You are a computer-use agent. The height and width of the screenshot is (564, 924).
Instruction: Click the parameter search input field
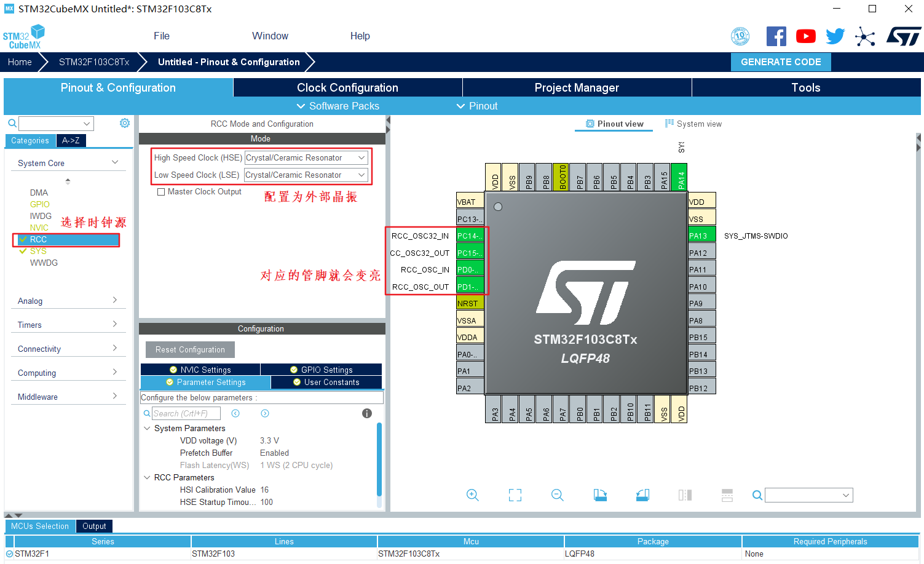click(x=186, y=413)
